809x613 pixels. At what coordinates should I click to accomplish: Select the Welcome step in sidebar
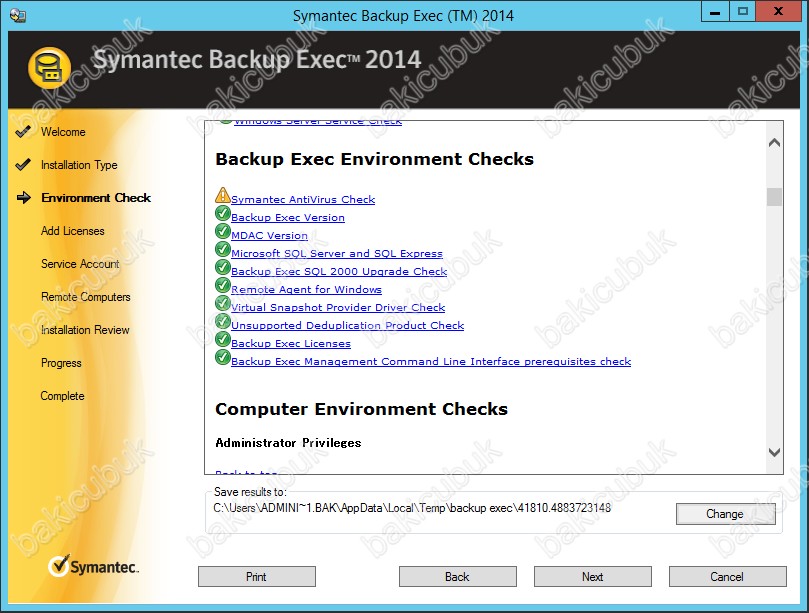(63, 132)
